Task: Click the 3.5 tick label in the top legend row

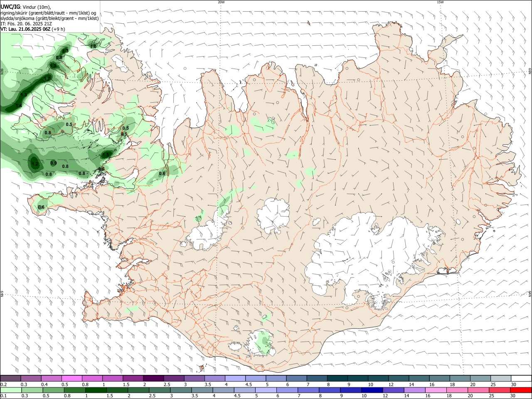Action: tap(208, 384)
